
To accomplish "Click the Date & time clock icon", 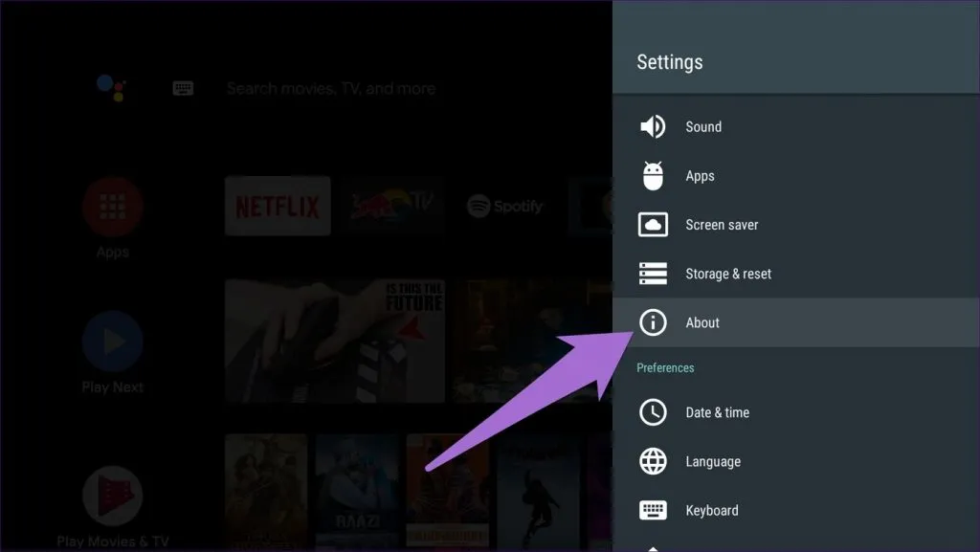I will click(x=653, y=412).
